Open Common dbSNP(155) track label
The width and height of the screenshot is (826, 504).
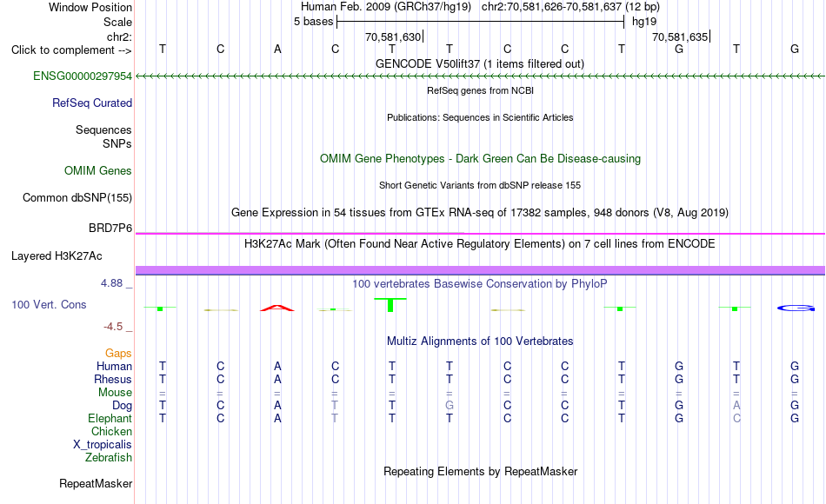[x=77, y=198]
